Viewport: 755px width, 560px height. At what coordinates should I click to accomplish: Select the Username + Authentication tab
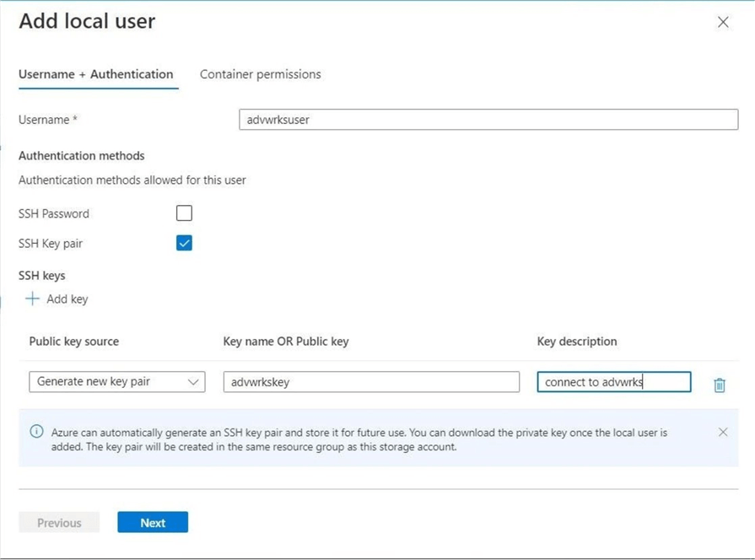96,74
